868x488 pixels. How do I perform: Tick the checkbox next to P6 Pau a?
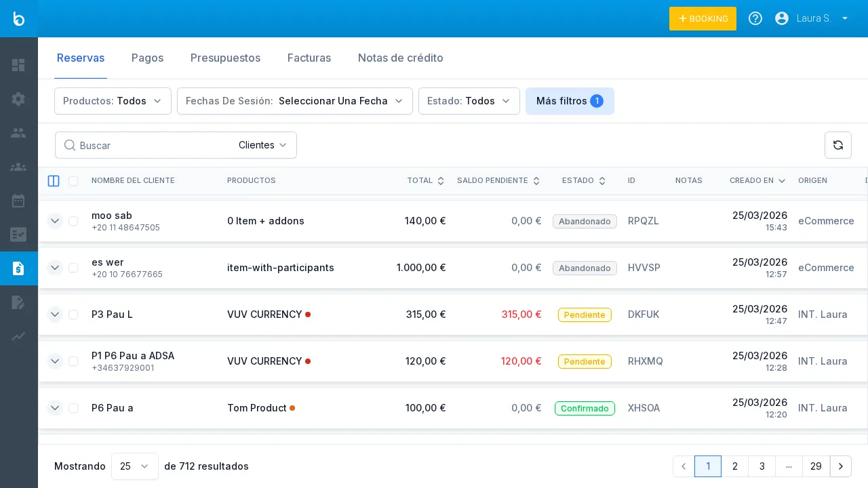point(73,408)
